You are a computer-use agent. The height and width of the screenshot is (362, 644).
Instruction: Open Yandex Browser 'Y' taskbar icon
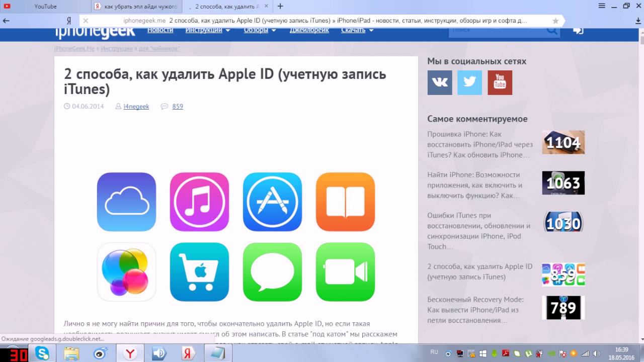[130, 353]
